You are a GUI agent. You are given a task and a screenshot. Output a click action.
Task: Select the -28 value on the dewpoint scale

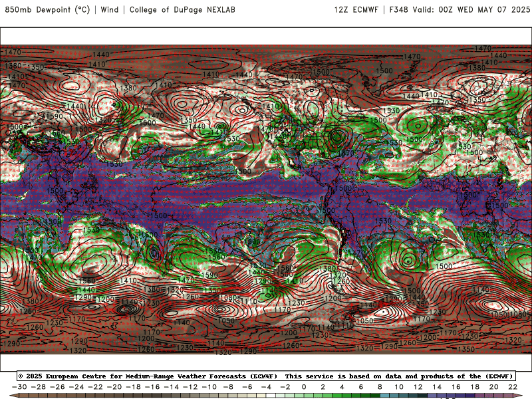39,387
